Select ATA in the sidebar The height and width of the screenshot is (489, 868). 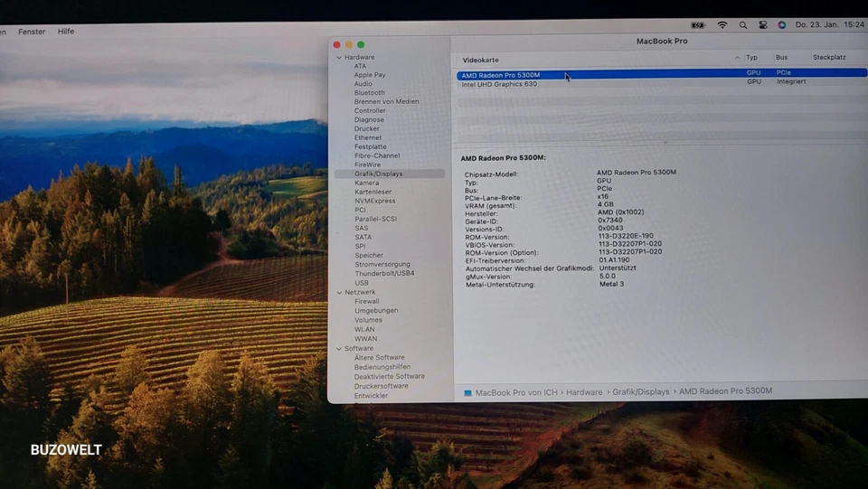[x=360, y=66]
